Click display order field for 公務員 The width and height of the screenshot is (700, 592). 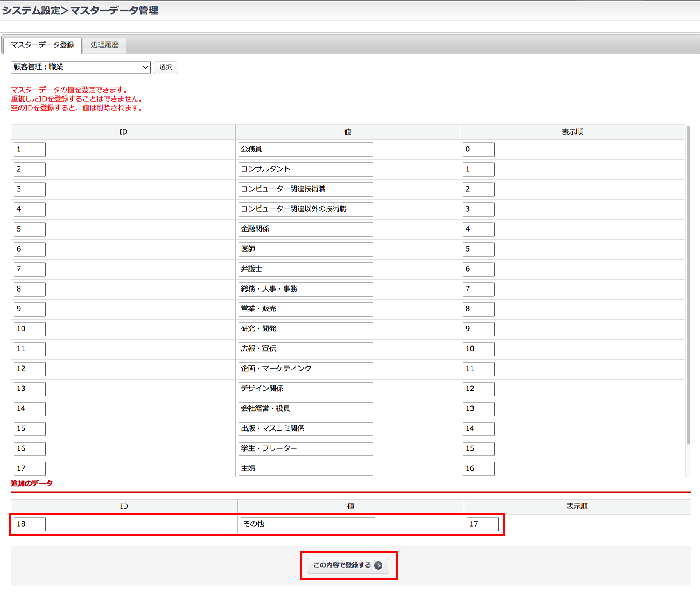point(478,149)
